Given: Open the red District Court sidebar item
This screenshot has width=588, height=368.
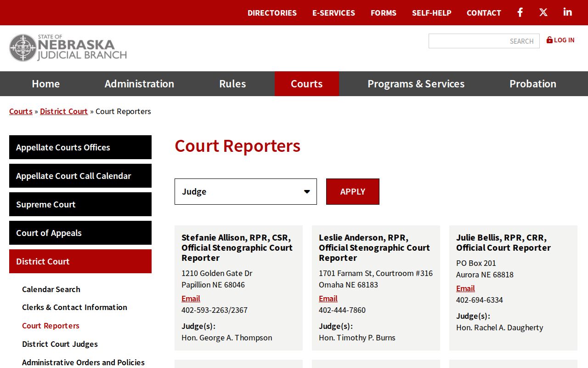Looking at the screenshot, I should 80,261.
